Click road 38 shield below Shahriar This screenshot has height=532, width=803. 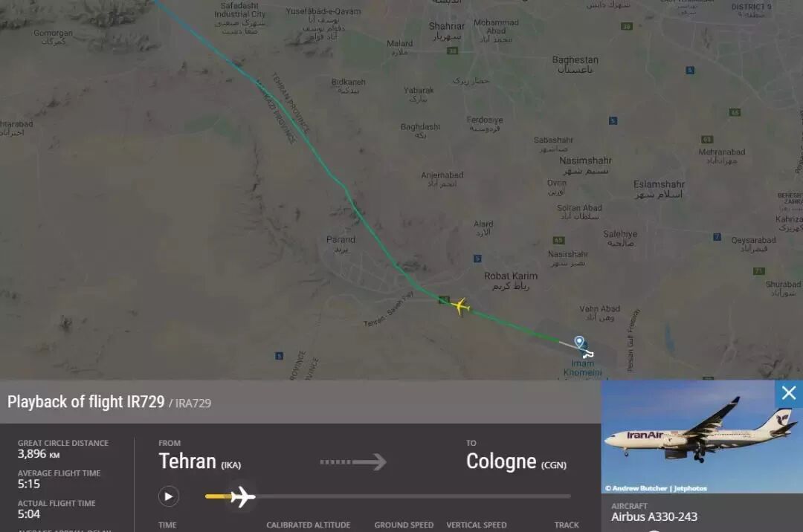pos(452,51)
